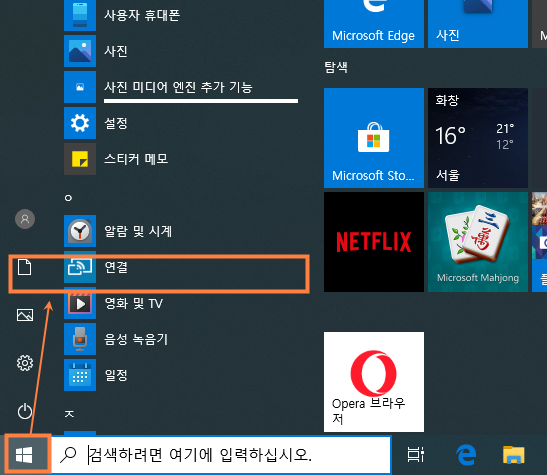Click the 탐색 tile group heading
The width and height of the screenshot is (547, 475).
tap(336, 67)
